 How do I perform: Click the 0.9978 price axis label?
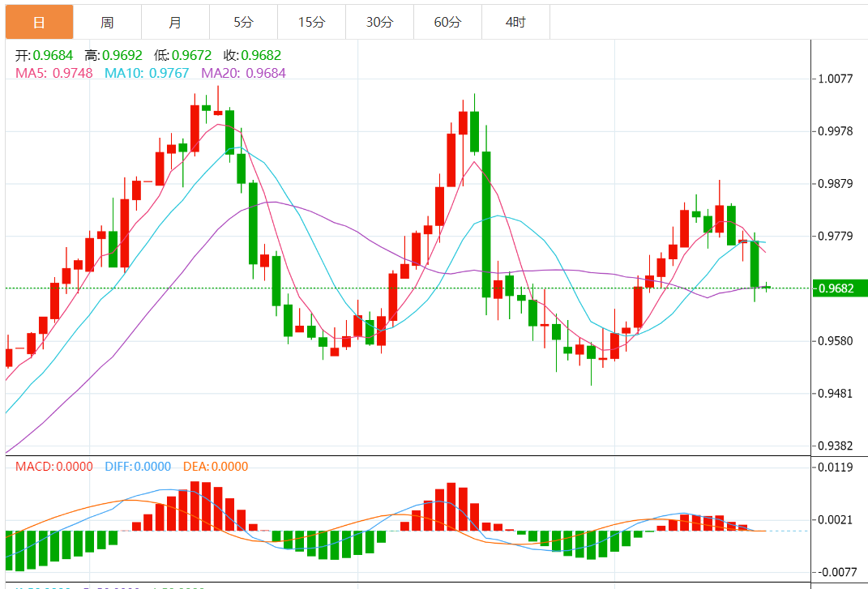(x=836, y=131)
